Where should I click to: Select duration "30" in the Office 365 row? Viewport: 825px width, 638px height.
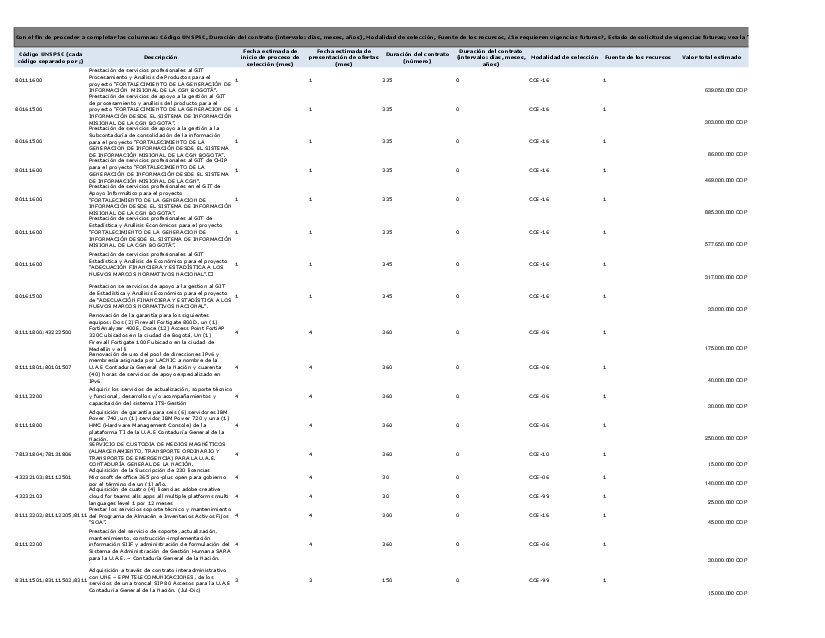pos(386,477)
